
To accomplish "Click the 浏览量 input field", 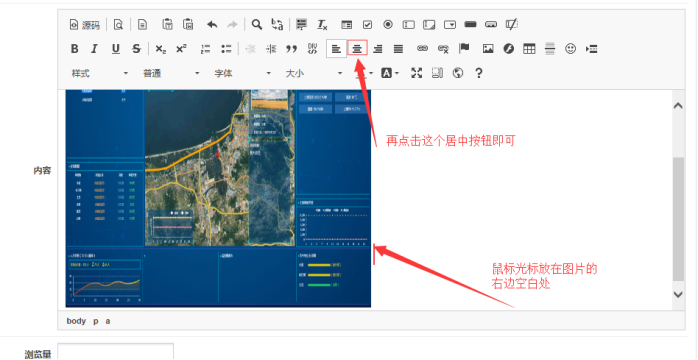I will [x=116, y=352].
